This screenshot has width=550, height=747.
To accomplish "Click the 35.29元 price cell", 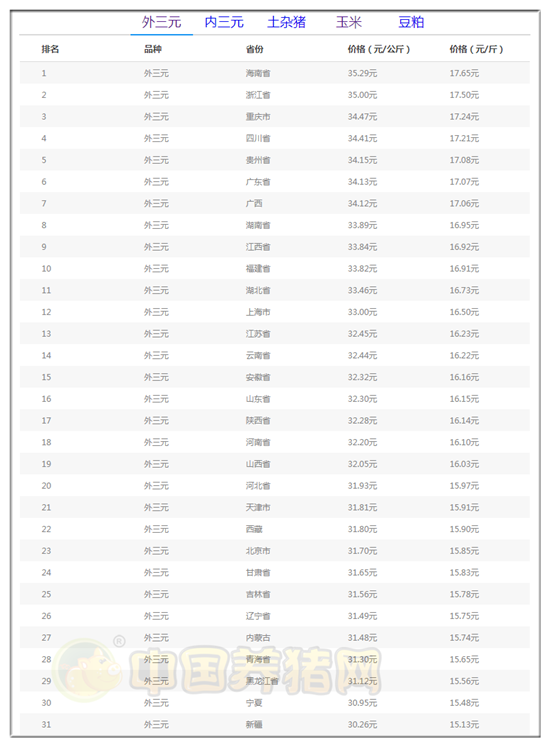I will [x=362, y=73].
